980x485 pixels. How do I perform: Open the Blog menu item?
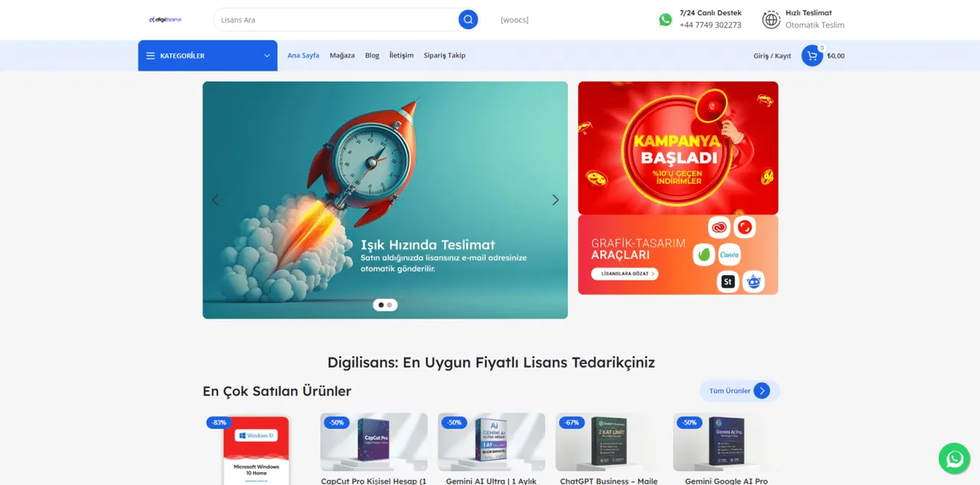[372, 56]
